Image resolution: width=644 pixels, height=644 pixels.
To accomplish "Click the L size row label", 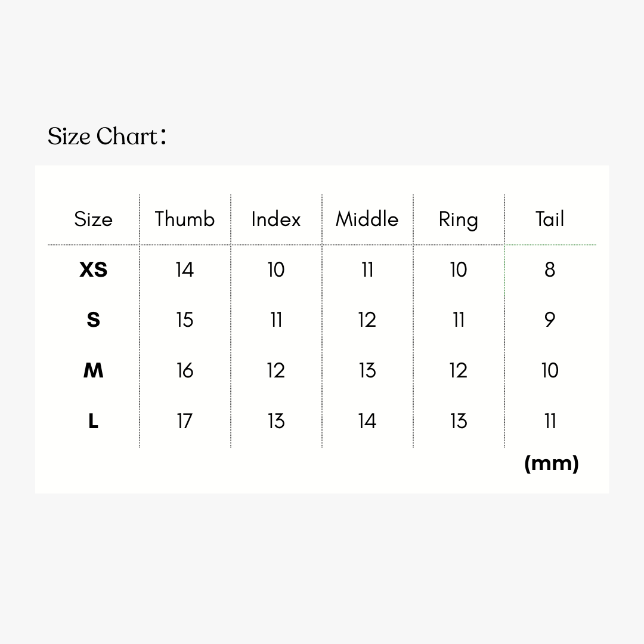I will point(94,422).
